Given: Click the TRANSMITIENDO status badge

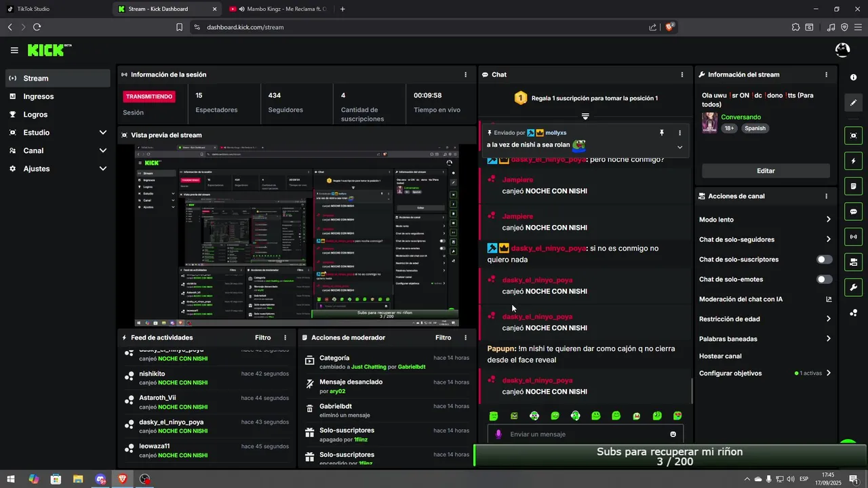Looking at the screenshot, I should [149, 96].
